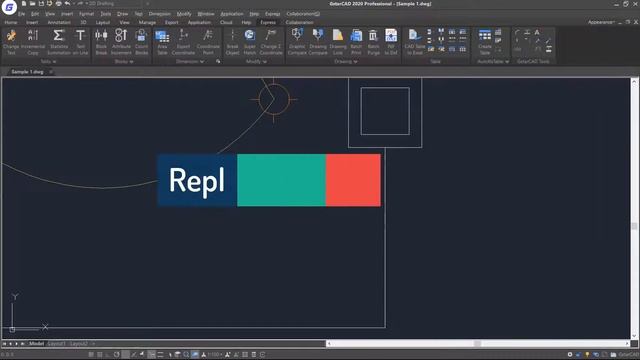Click the New file icon in quick access bar
640x360 pixels.
24,4
